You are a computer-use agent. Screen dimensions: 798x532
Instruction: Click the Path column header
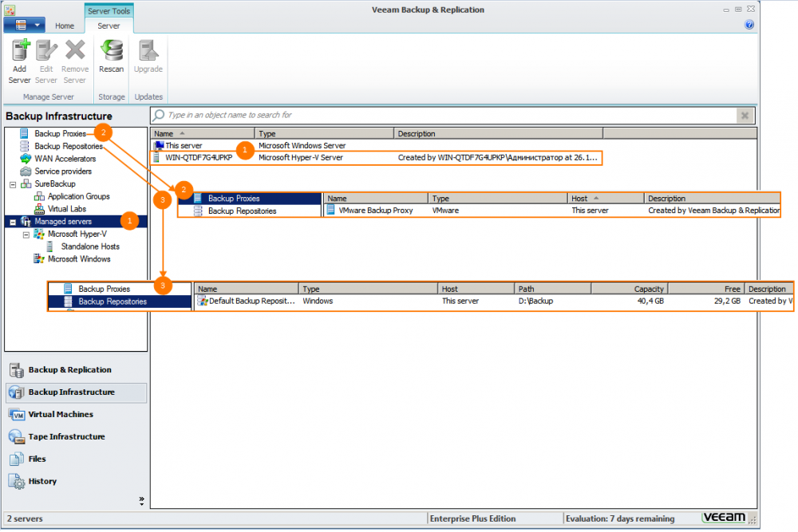pyautogui.click(x=552, y=289)
